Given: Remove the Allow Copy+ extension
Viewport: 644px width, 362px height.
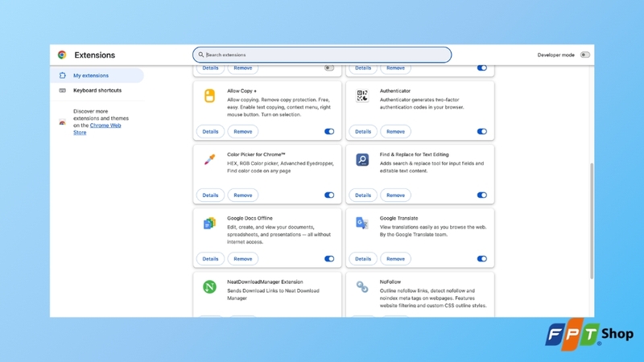Looking at the screenshot, I should click(x=243, y=131).
